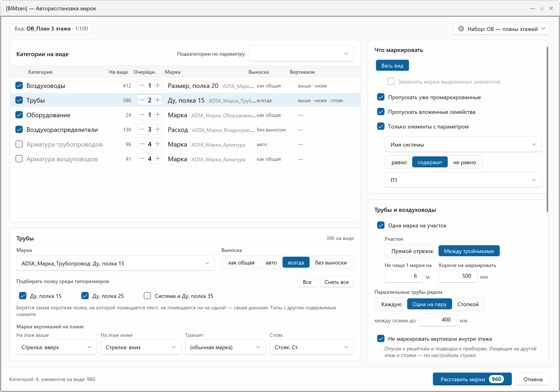Click the right panel vertical scrollbar
The image size is (560, 392).
point(547,129)
